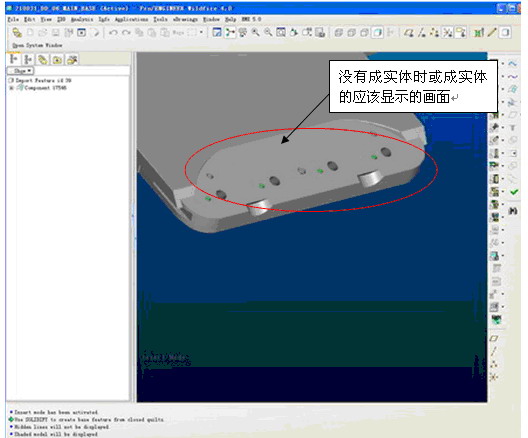The image size is (528, 438).
Task: Select the third navigator tab icon
Action: tap(42, 59)
